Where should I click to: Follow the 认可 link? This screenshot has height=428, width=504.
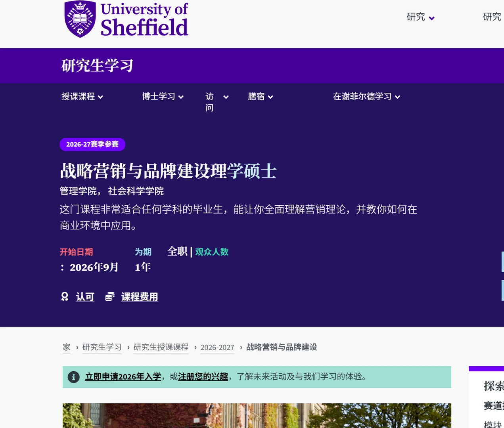click(85, 297)
